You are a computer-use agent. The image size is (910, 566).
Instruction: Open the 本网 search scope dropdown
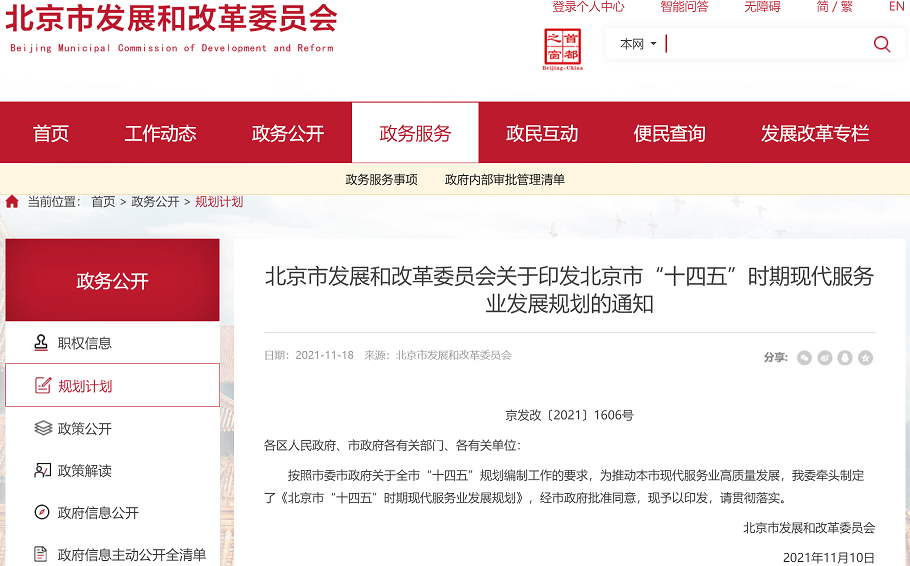(637, 44)
